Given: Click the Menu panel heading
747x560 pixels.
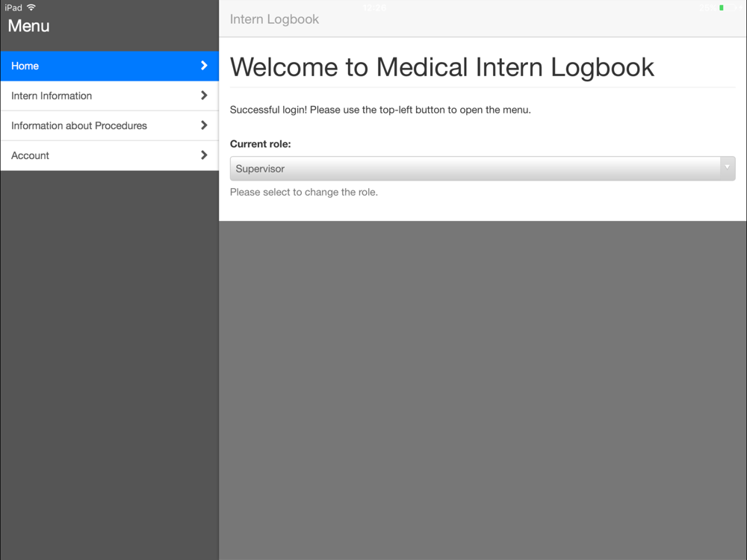Looking at the screenshot, I should (x=28, y=25).
